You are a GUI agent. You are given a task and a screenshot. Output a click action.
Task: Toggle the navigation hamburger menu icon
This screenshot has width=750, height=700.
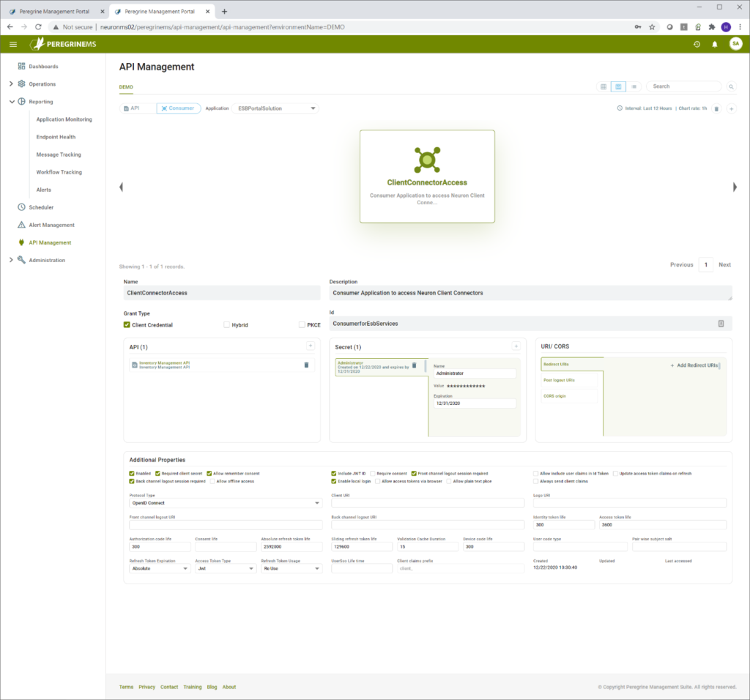pos(12,43)
